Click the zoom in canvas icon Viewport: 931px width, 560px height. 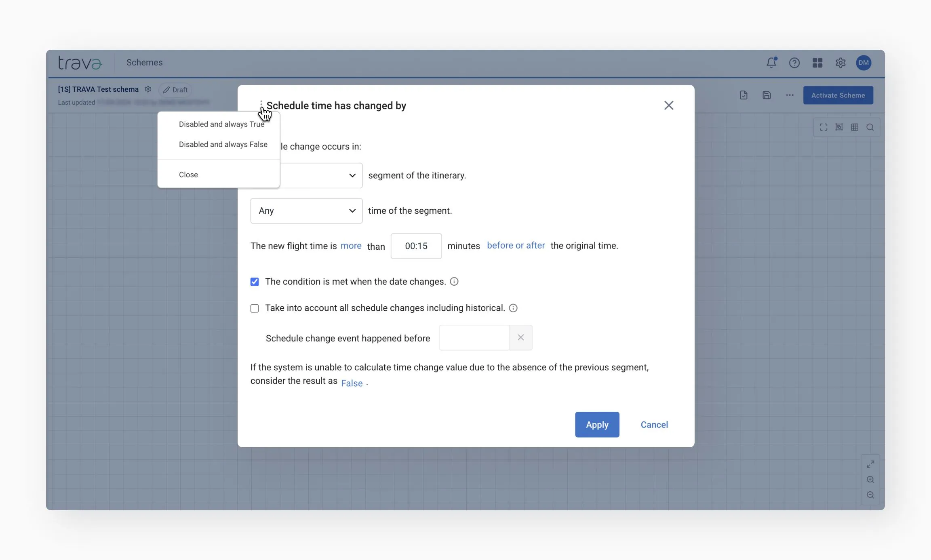870,480
